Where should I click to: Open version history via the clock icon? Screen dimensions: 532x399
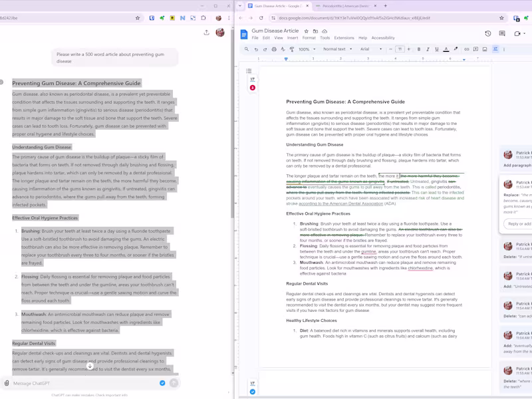488,33
